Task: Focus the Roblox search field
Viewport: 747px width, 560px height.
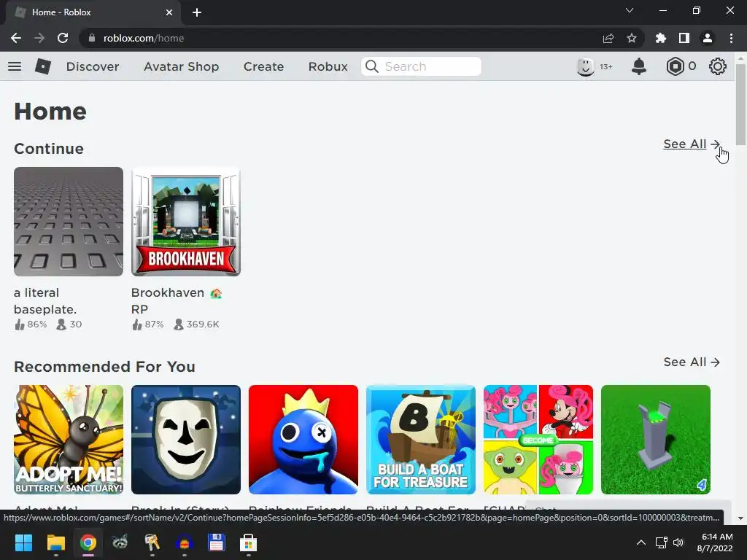Action: [421, 66]
